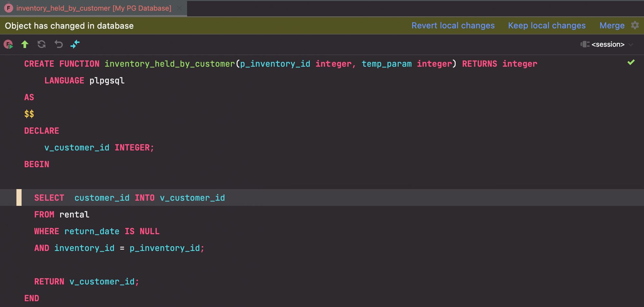Click the temp_param parameter in function signature

pos(386,64)
